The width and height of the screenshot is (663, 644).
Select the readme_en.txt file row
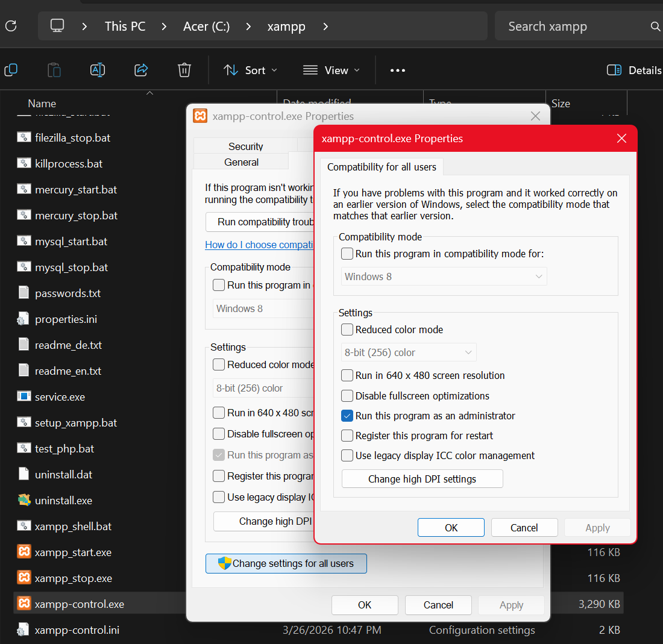point(100,370)
